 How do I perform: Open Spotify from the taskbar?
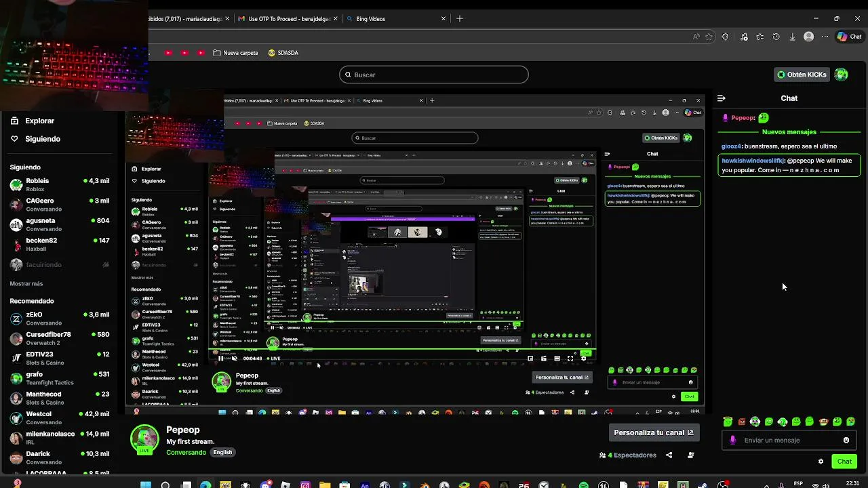[584, 485]
